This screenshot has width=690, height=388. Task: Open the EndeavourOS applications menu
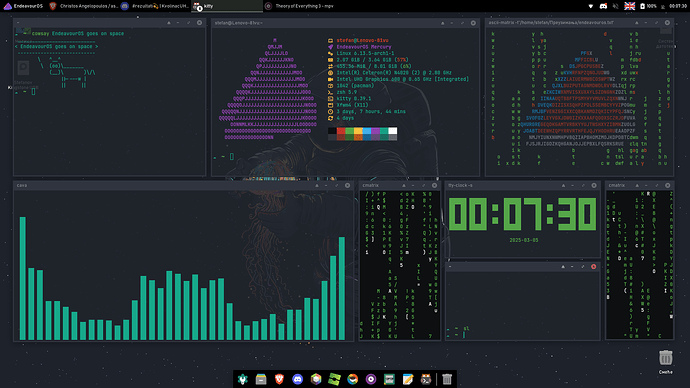[x=23, y=6]
